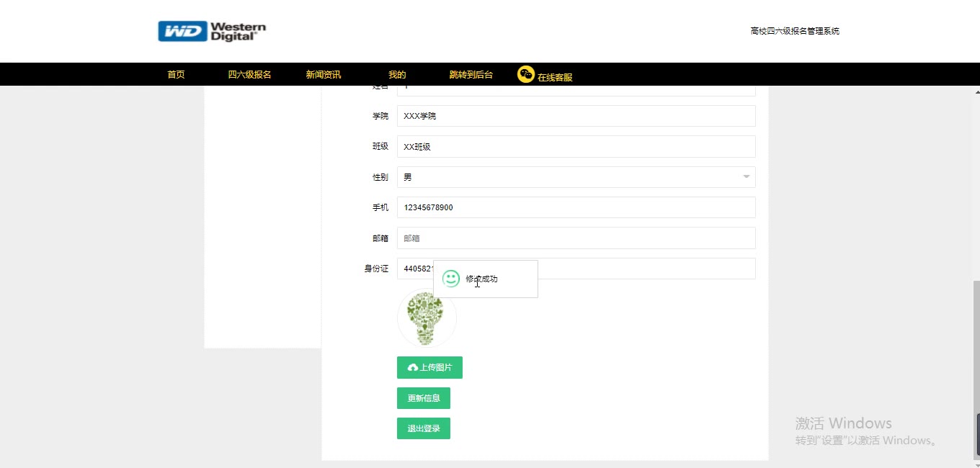
Task: Click the empty 邮箱 email field
Action: click(576, 238)
